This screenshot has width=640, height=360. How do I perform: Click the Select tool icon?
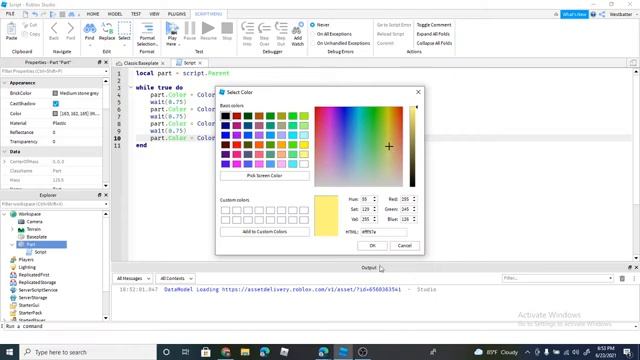coord(124,29)
